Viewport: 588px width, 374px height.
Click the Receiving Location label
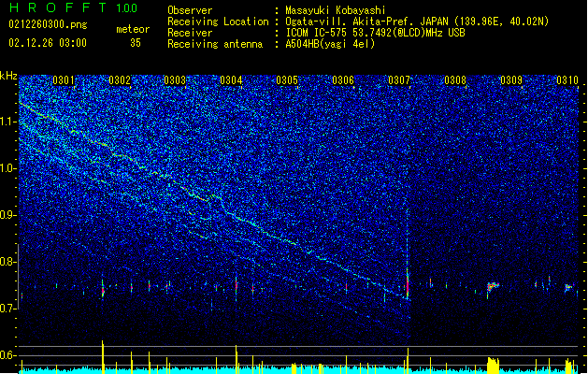(x=218, y=22)
